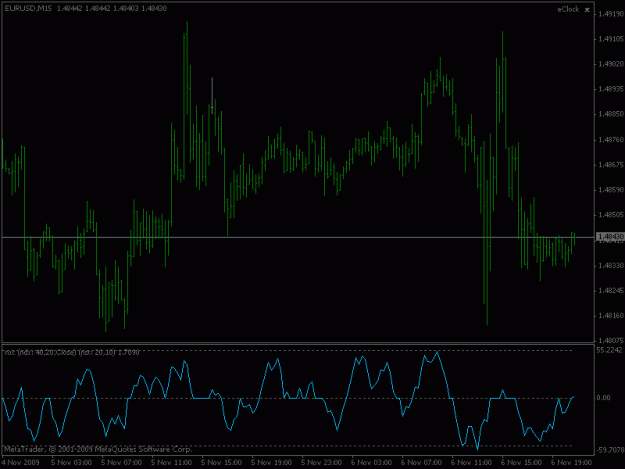Click the 6 Nov 19:00 time label
The width and height of the screenshot is (625, 469).
click(x=571, y=463)
